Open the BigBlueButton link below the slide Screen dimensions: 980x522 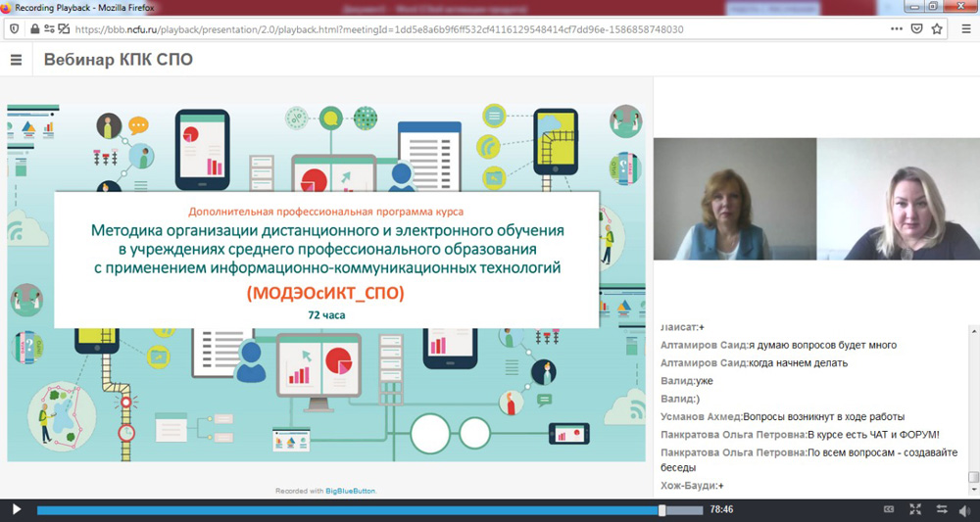(350, 491)
